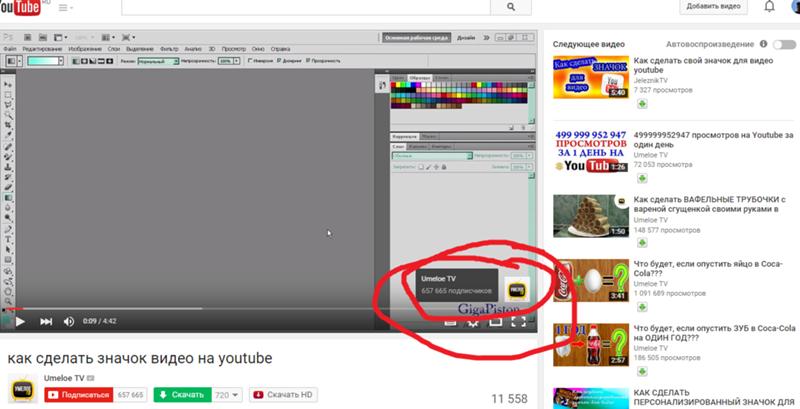Screen dimensions: 800x409
Task: Click the search magnifier button
Action: pyautogui.click(x=512, y=8)
